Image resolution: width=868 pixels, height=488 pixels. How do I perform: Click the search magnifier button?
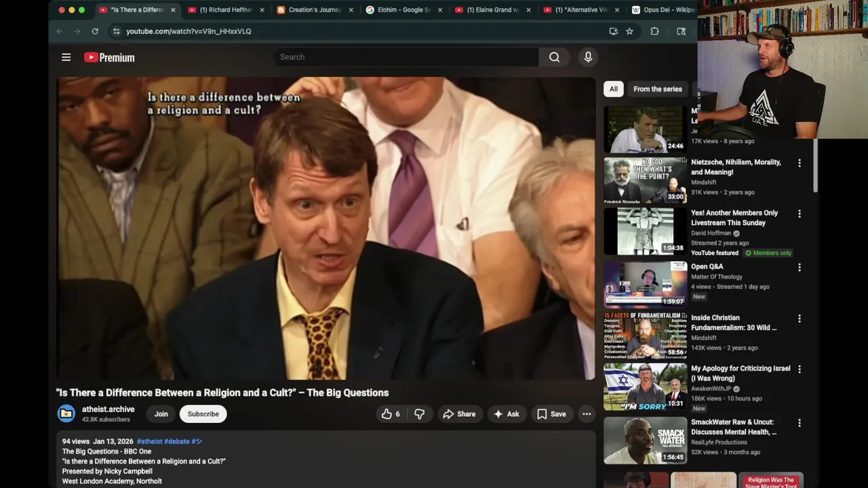coord(554,57)
